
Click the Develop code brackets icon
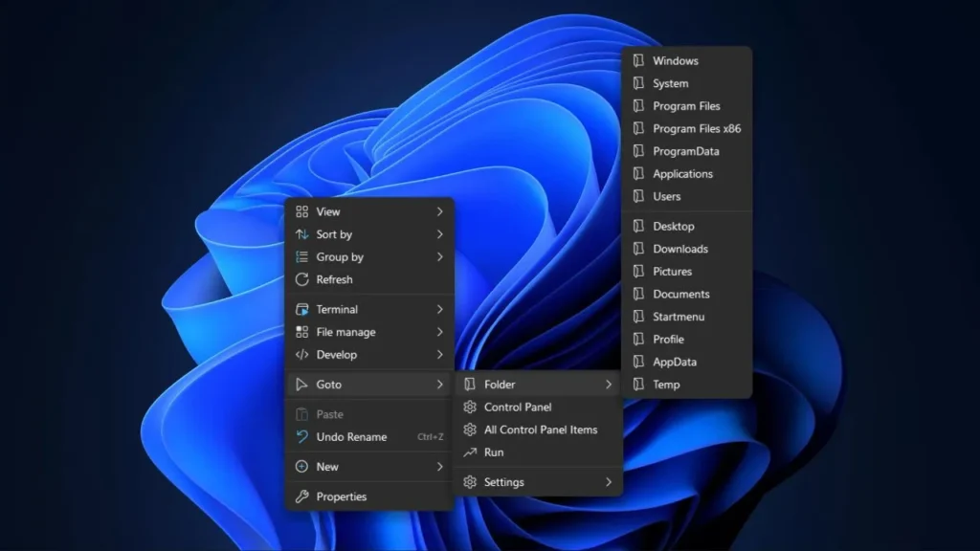point(301,355)
